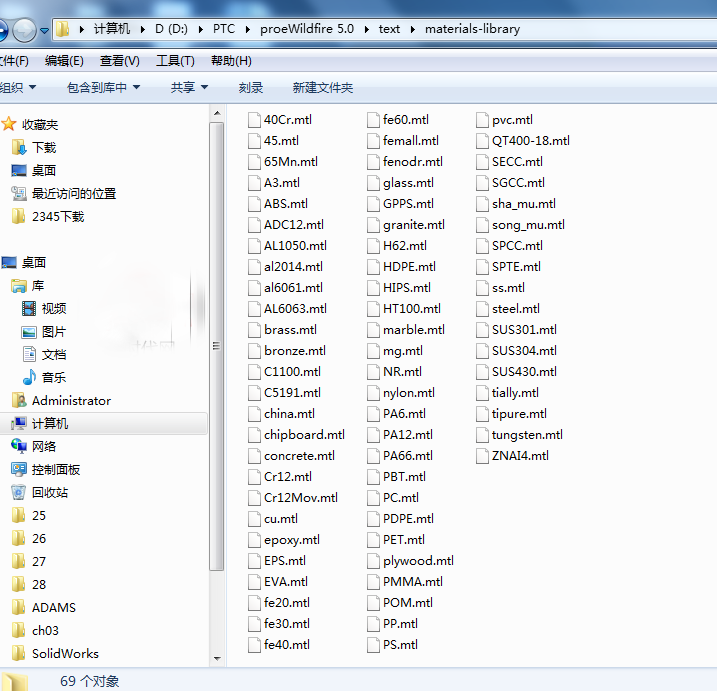This screenshot has height=691, width=717.
Task: Select file icon of nylon.mtl
Action: [x=373, y=393]
